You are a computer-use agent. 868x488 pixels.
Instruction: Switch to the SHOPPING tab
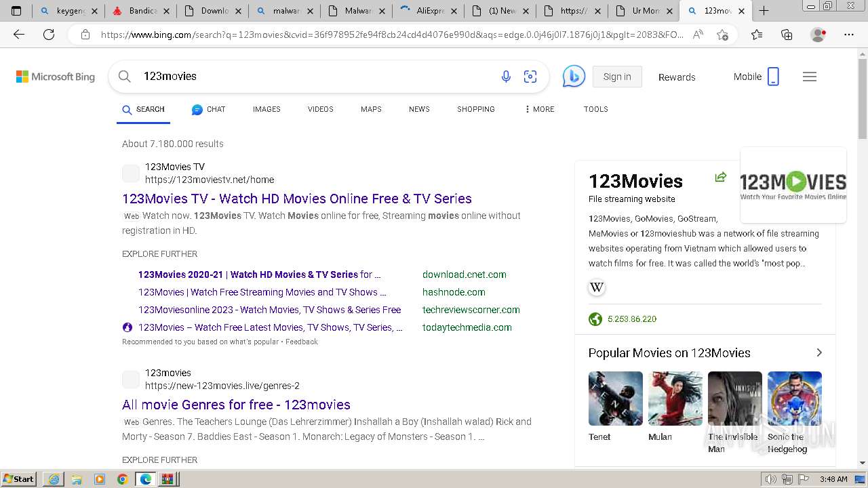[x=476, y=109]
